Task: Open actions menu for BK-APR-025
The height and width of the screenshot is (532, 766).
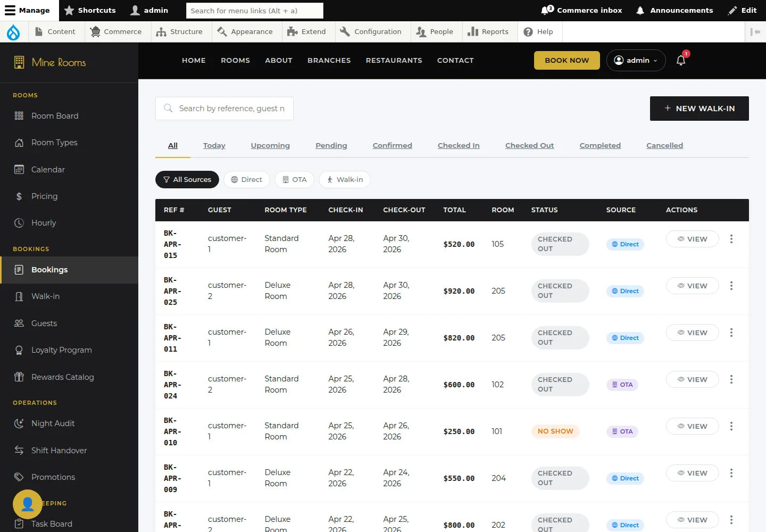Action: [731, 286]
